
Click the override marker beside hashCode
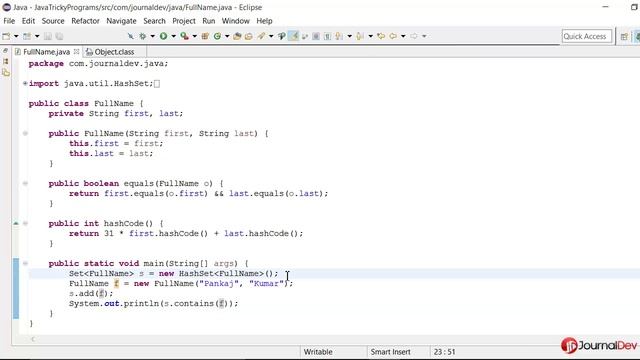click(x=16, y=223)
